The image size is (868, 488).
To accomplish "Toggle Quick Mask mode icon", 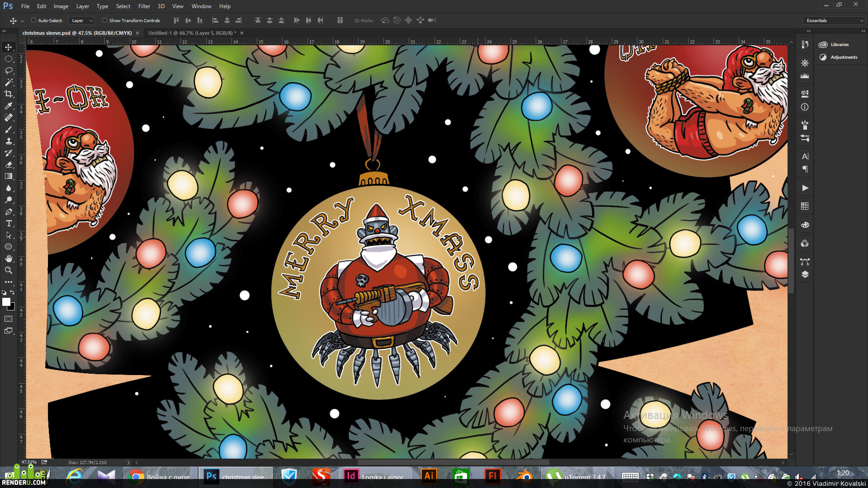I will coord(9,319).
